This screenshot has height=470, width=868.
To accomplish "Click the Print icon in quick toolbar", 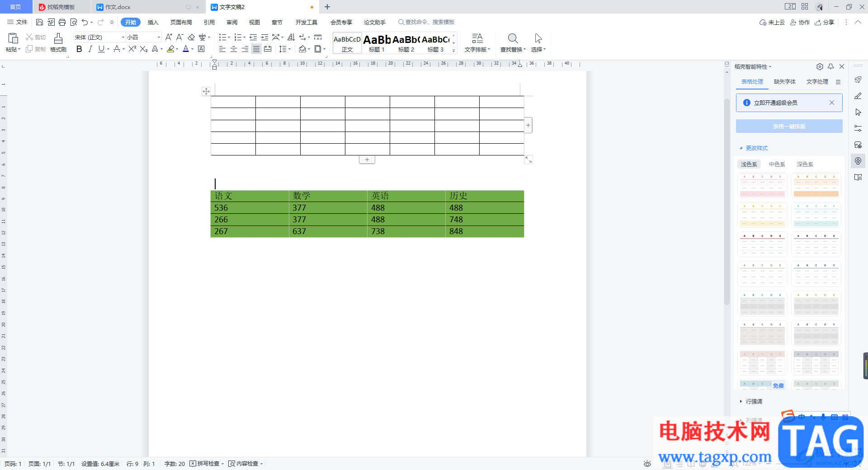I will pyautogui.click(x=62, y=22).
